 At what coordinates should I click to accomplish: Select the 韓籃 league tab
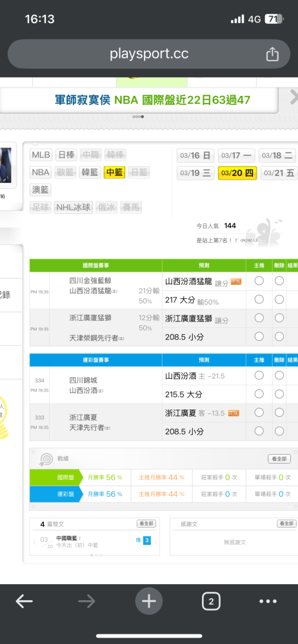[x=90, y=172]
